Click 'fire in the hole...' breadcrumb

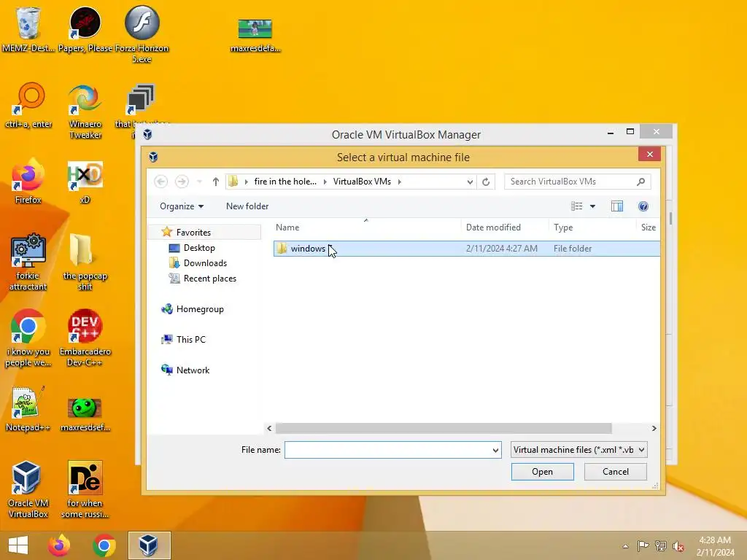(285, 182)
